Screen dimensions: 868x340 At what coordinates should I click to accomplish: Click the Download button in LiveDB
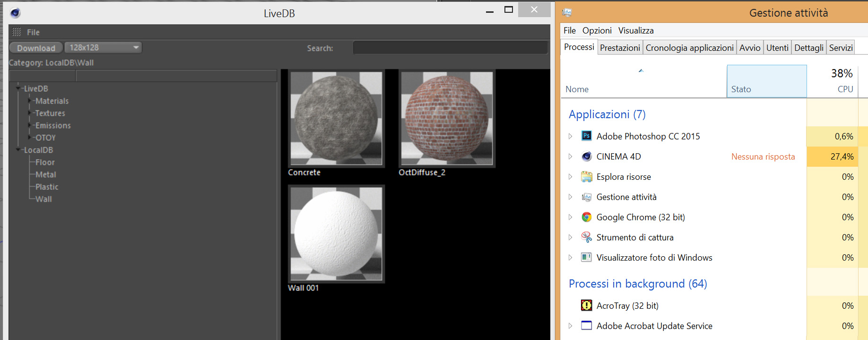(x=36, y=48)
